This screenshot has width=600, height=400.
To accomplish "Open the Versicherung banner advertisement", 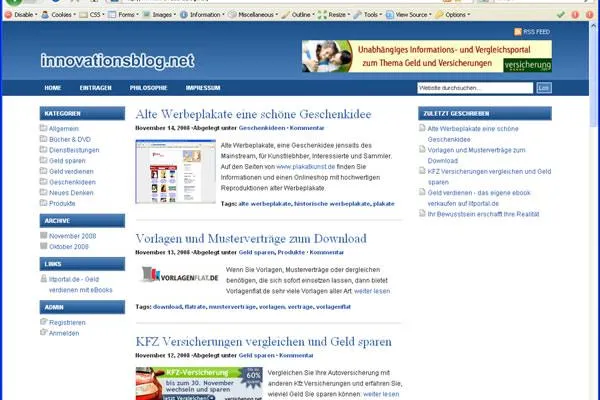I will (x=427, y=56).
